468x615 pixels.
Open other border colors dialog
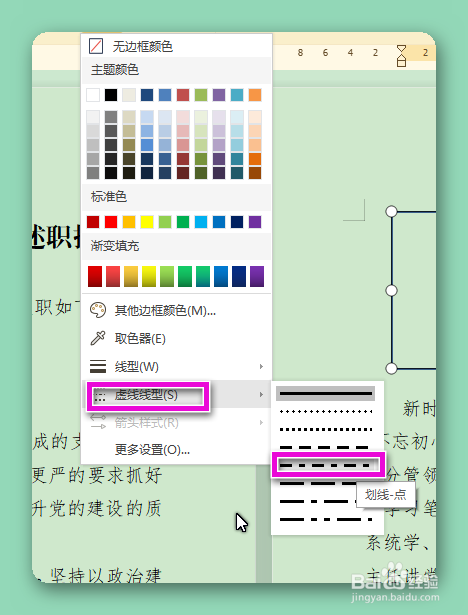coord(176,311)
